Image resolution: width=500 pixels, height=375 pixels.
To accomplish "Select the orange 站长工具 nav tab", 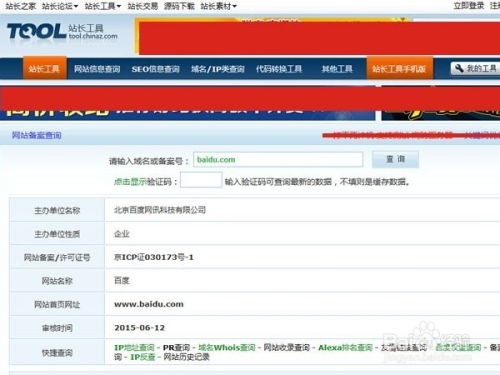I will coord(45,69).
